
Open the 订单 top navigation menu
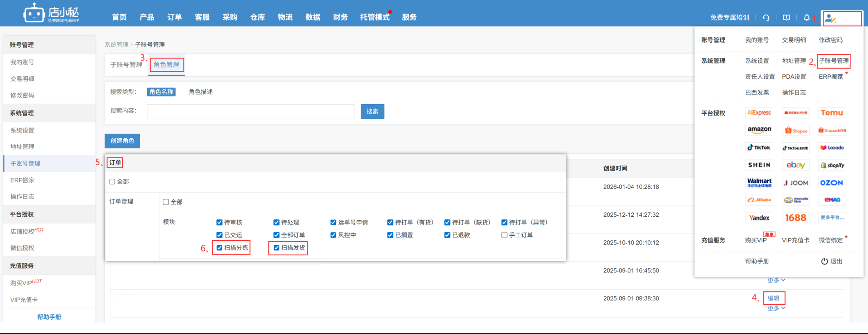click(174, 17)
